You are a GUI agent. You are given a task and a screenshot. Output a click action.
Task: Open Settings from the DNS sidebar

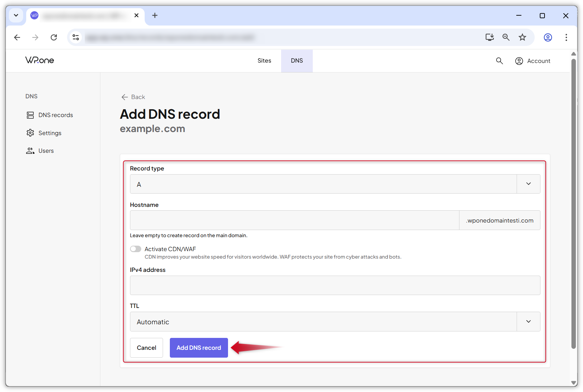pos(50,133)
